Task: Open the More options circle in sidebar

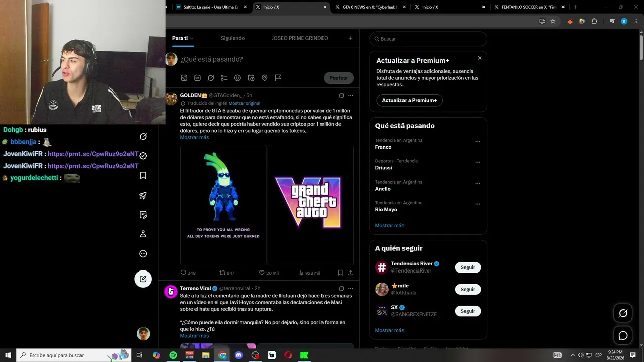Action: coord(143,254)
